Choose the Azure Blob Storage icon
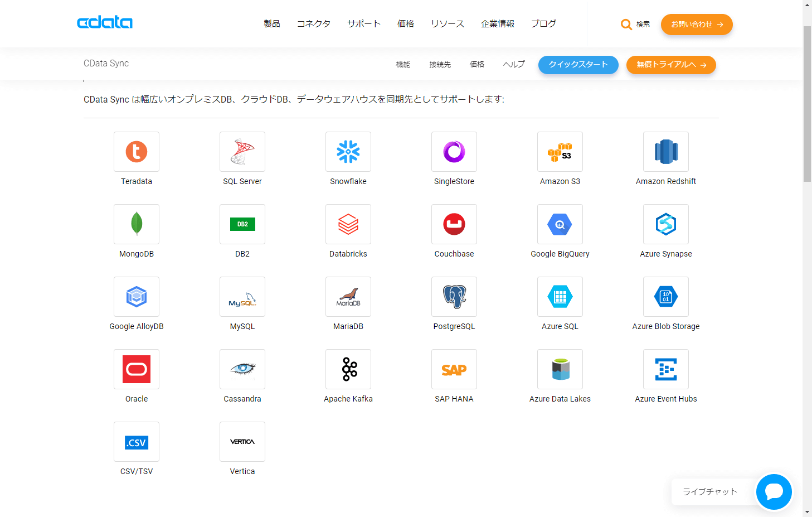The width and height of the screenshot is (812, 517). tap(666, 297)
